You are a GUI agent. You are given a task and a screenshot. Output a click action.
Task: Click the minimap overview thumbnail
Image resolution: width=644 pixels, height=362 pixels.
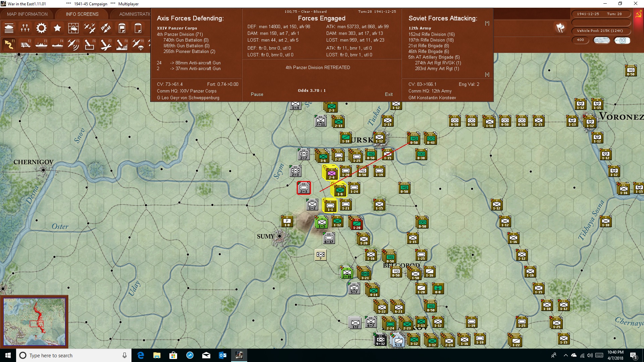pyautogui.click(x=34, y=322)
